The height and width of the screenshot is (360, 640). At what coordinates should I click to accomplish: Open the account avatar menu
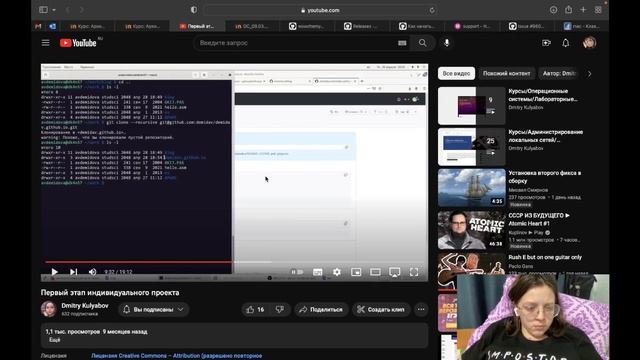click(x=589, y=43)
